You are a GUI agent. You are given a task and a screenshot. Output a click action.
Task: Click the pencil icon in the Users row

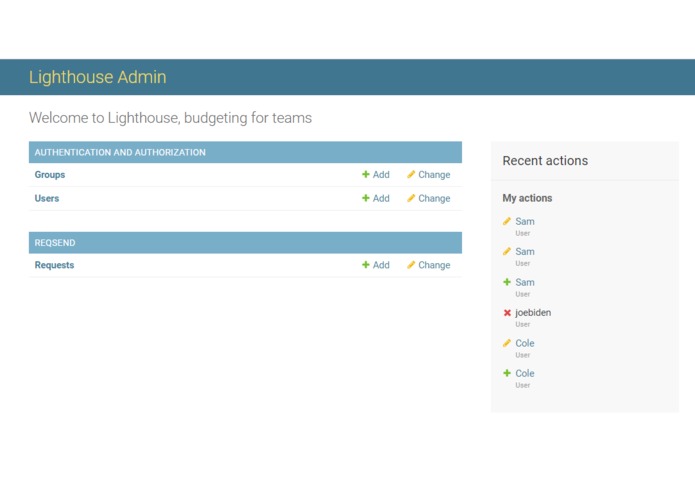[411, 198]
